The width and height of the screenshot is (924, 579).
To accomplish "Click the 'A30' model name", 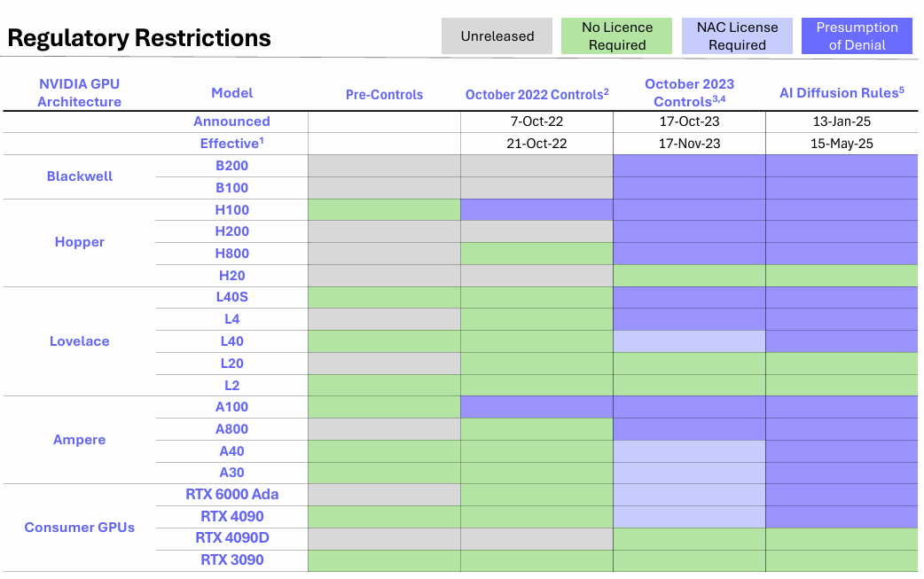I will 232,473.
